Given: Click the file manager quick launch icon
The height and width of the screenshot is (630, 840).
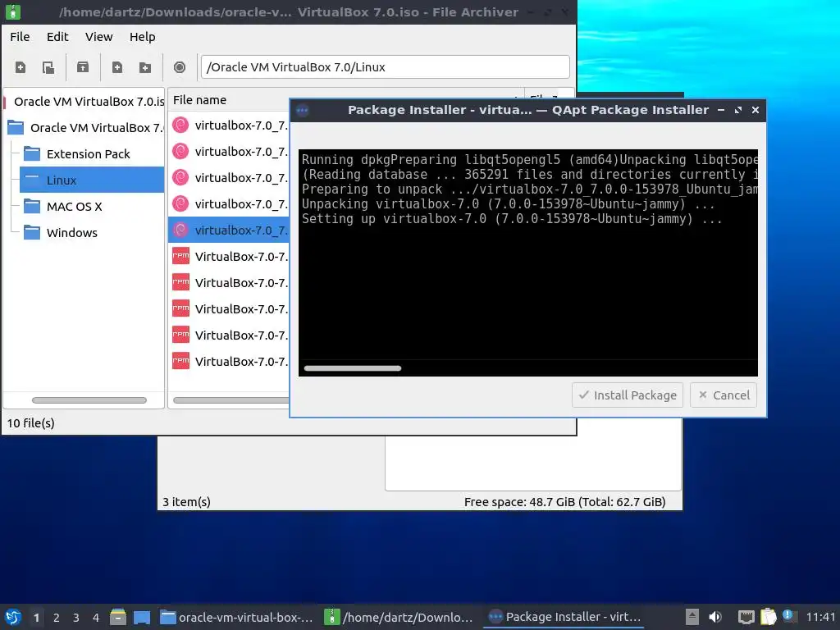Looking at the screenshot, I should [x=118, y=617].
